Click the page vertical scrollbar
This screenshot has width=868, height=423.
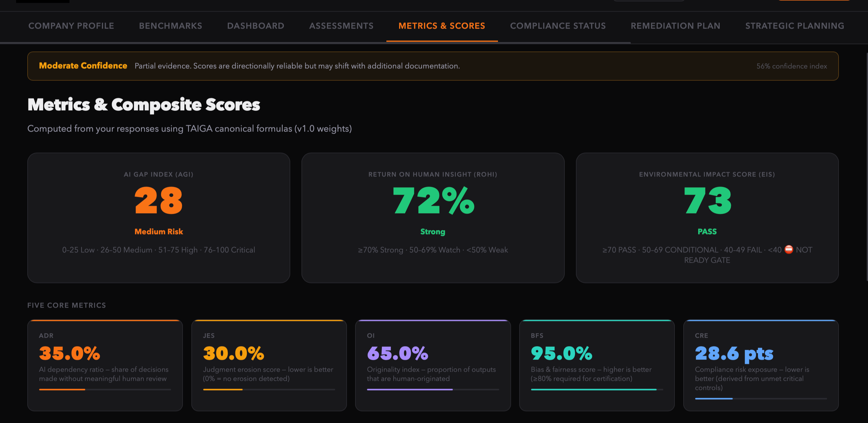tap(867, 167)
